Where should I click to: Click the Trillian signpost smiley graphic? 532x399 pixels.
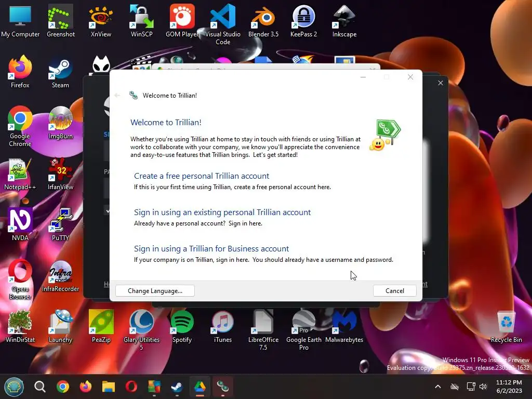(x=385, y=135)
